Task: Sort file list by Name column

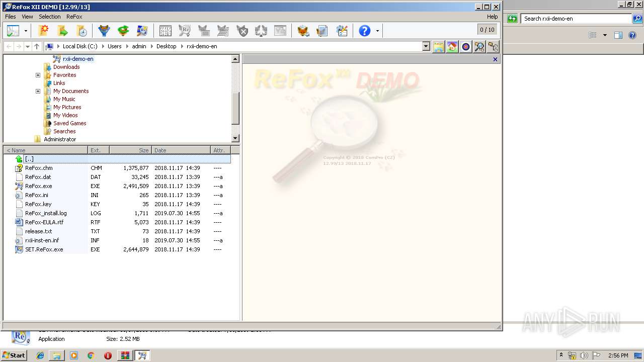Action: [x=46, y=150]
